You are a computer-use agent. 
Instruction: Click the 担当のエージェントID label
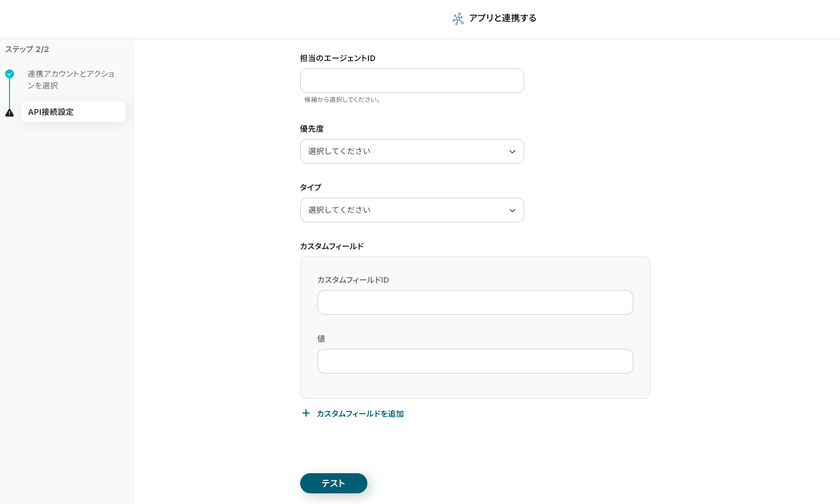point(338,58)
